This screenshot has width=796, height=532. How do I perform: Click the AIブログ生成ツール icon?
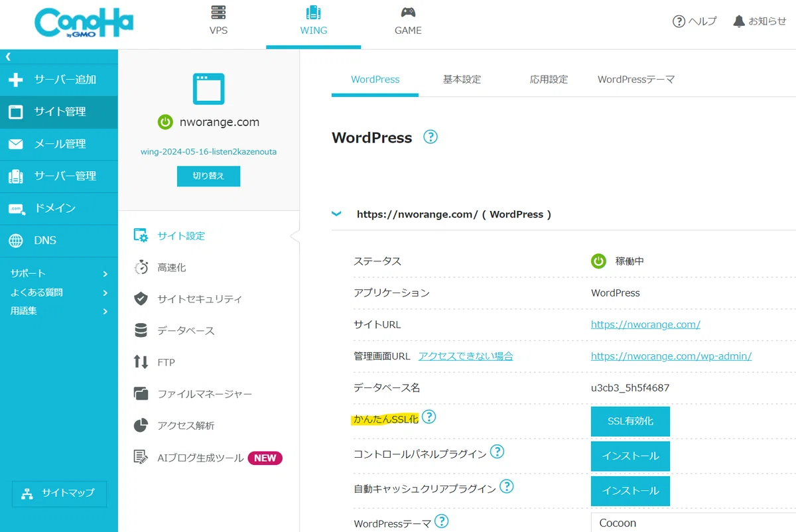tap(141, 458)
